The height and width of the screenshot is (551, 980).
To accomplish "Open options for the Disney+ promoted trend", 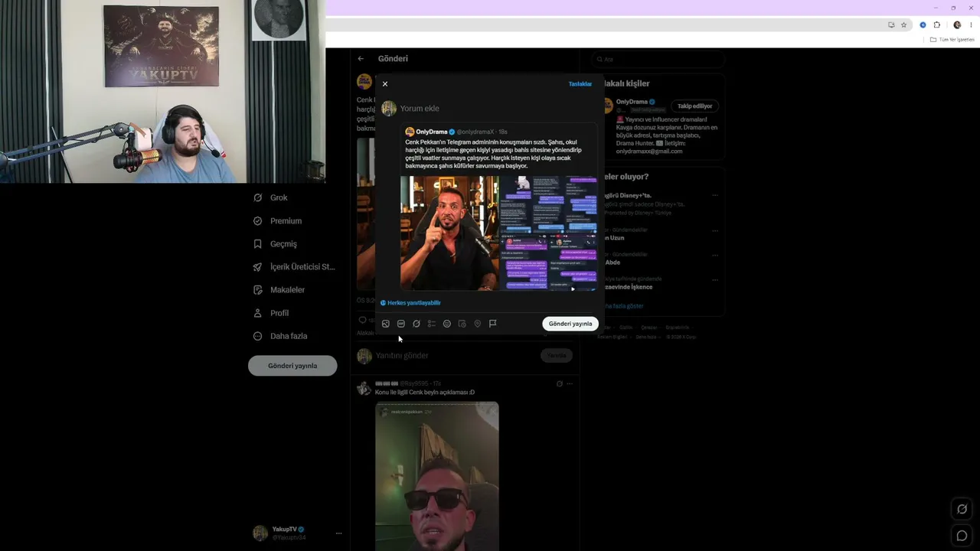I will pos(715,195).
